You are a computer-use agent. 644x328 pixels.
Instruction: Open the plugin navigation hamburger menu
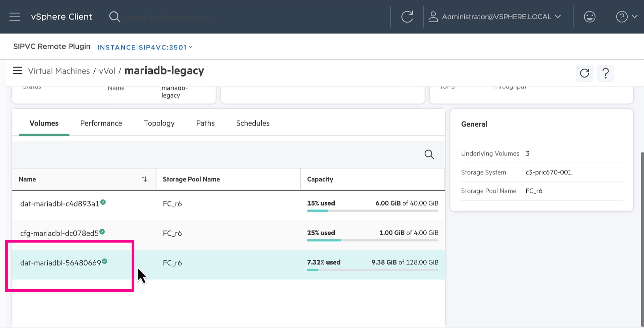(x=18, y=71)
